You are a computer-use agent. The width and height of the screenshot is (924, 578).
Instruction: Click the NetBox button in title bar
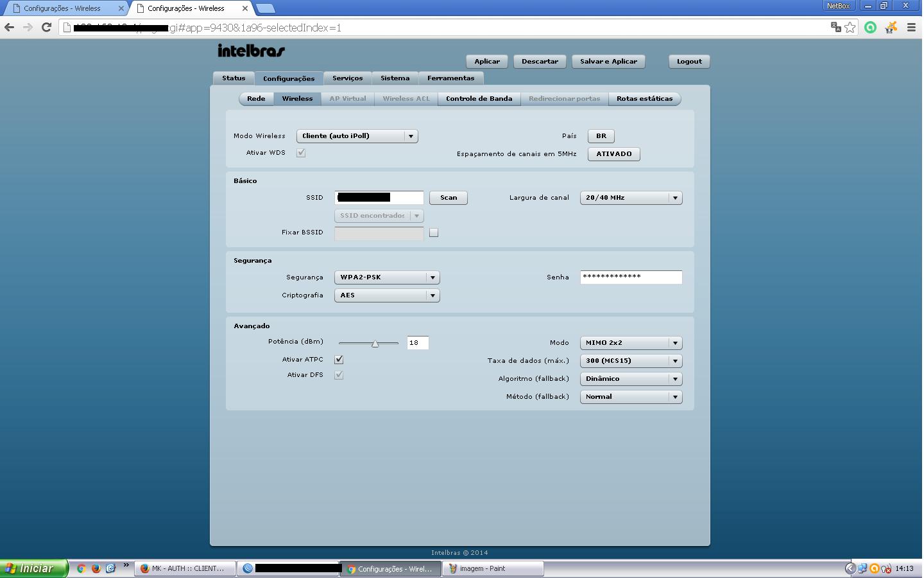click(838, 6)
